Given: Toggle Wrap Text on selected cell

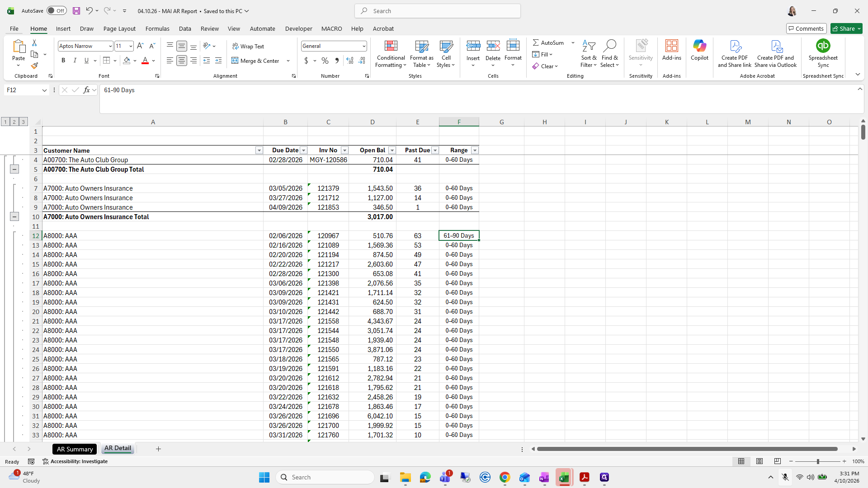Looking at the screenshot, I should [248, 46].
